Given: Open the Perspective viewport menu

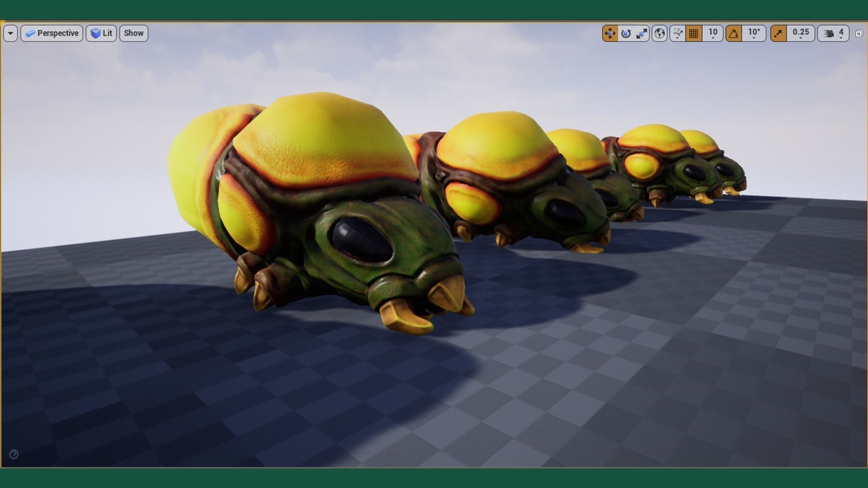Looking at the screenshot, I should click(x=52, y=33).
